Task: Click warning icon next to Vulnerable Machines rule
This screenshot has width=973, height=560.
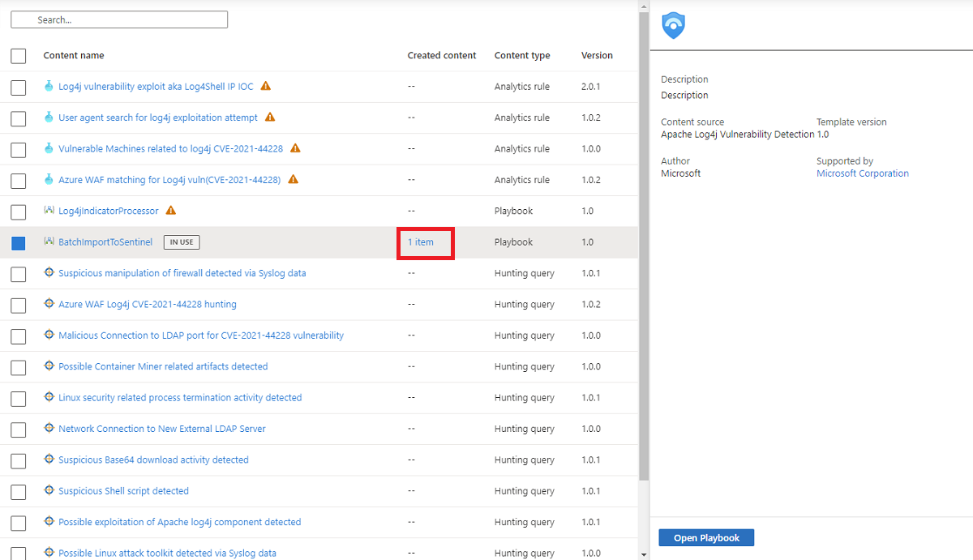Action: pos(295,148)
